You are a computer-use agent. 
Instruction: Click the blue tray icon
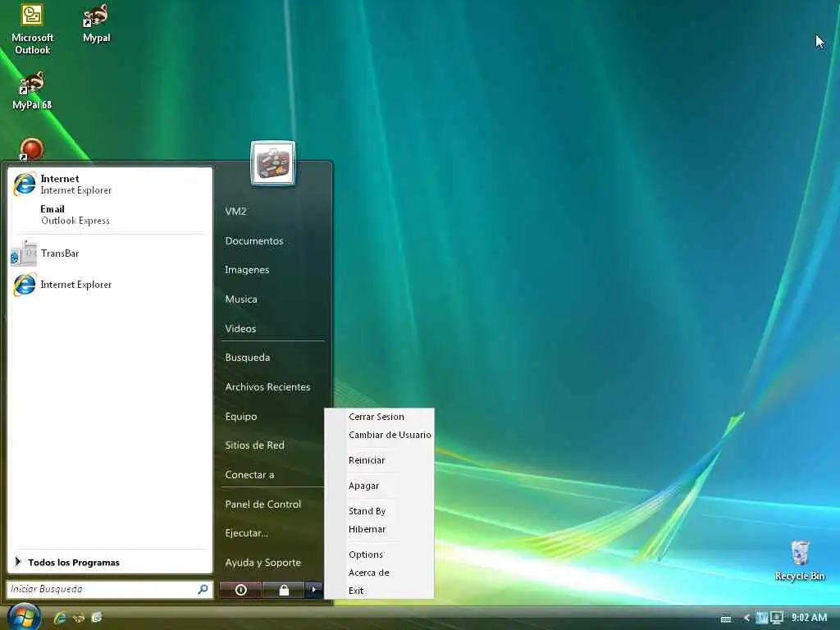tap(761, 618)
